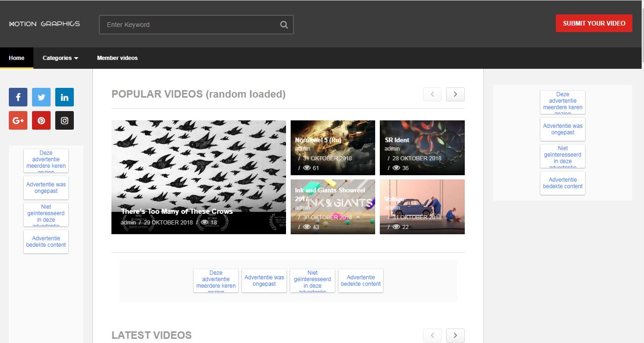Show next Latest Videos slide

455,335
